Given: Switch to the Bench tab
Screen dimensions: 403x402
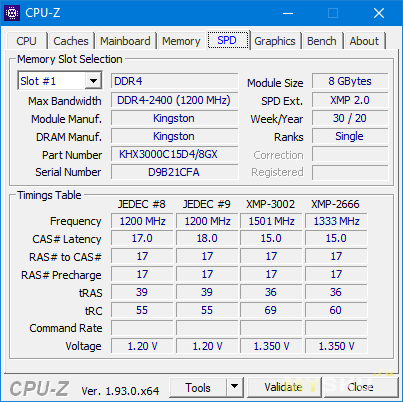Looking at the screenshot, I should click(x=322, y=41).
